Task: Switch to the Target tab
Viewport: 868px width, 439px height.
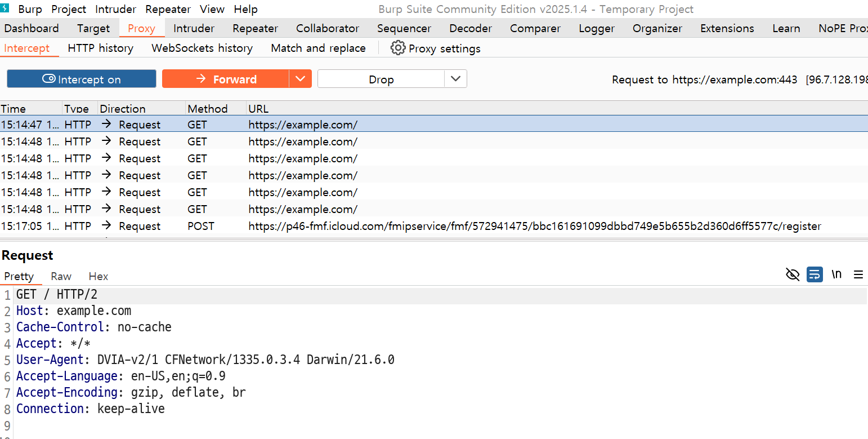Action: pos(93,28)
